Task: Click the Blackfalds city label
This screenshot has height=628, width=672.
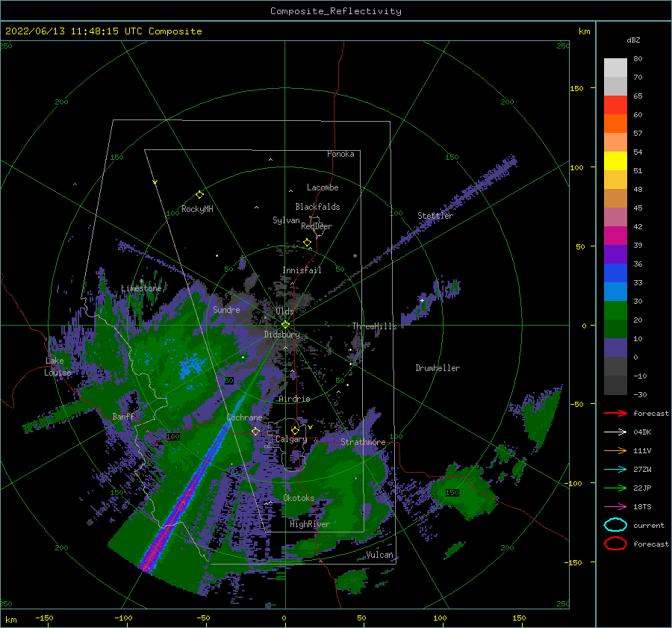Action: 317,207
